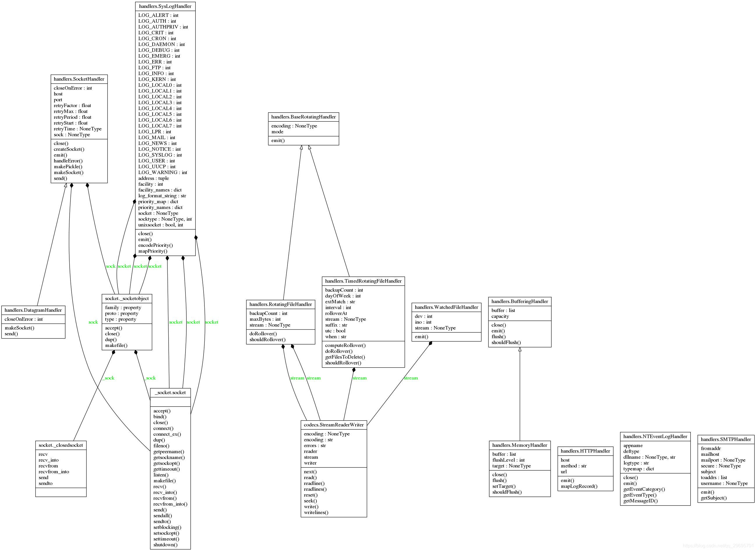Viewport: 756px width, 551px height.
Task: Select the retryTime : NoneType attribute
Action: (x=78, y=129)
